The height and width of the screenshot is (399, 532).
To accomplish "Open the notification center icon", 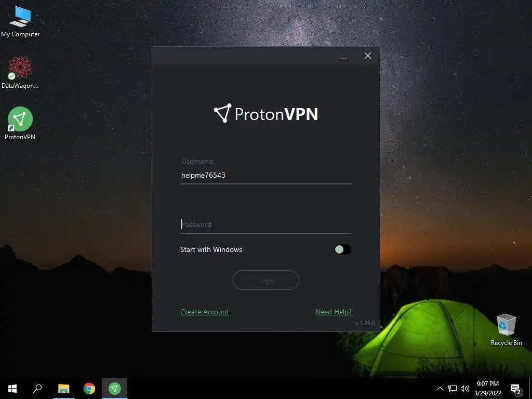I will point(516,389).
